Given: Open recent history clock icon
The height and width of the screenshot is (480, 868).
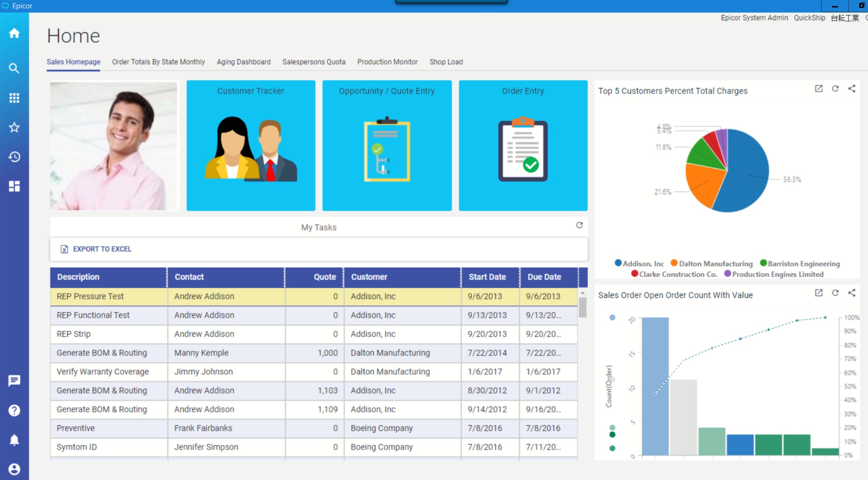Looking at the screenshot, I should [14, 157].
